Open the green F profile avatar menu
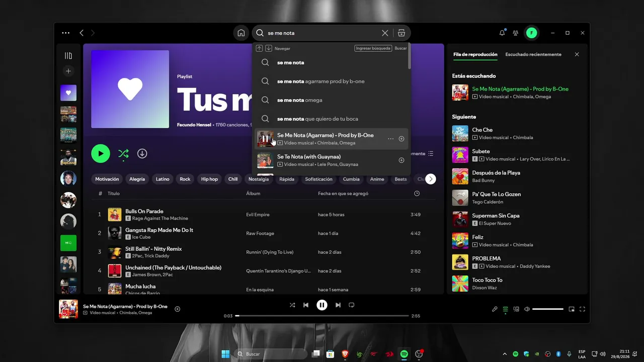644x362 pixels. pyautogui.click(x=531, y=33)
